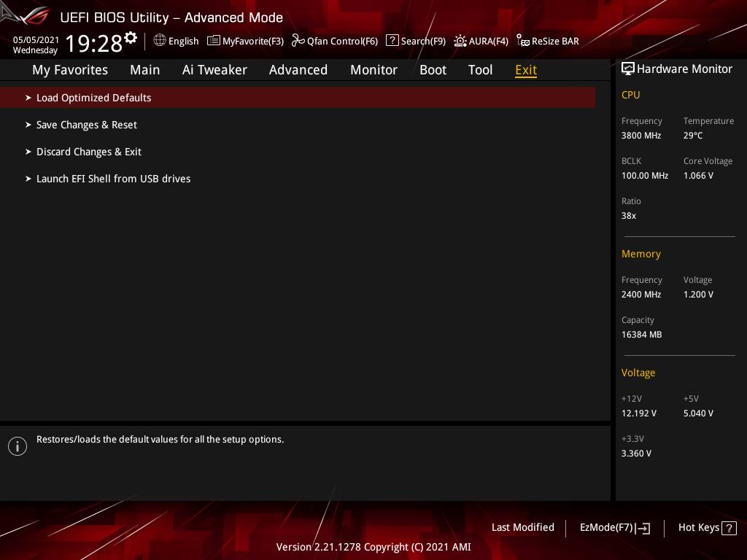Click Memory frequency value 2400 MHz
Viewport: 747px width, 560px height.
640,295
